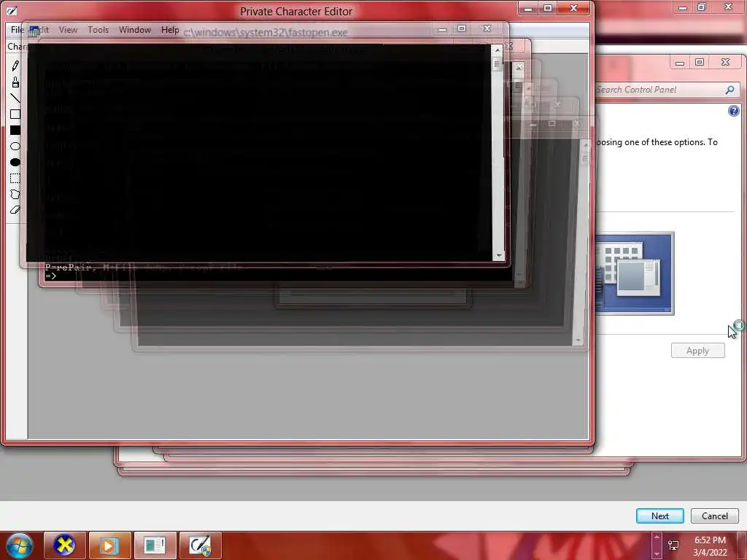Screen dimensions: 747x560
Task: Click the Next button
Action: click(x=659, y=516)
